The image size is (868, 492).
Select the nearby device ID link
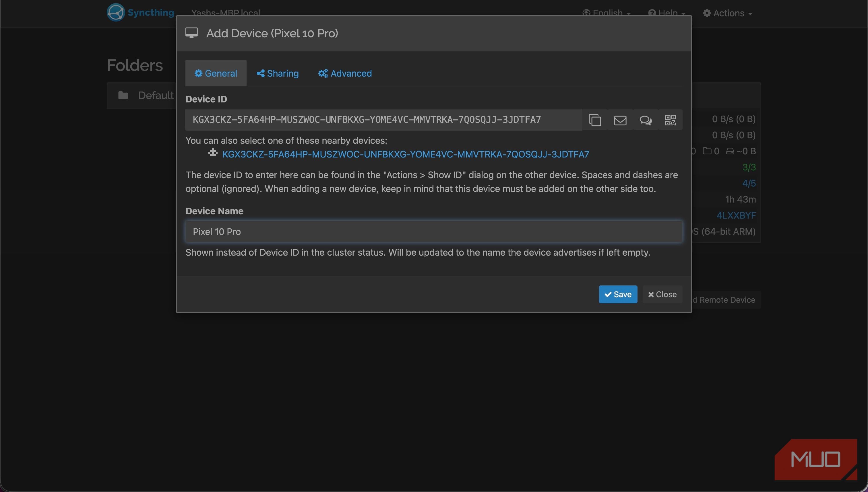pos(406,154)
